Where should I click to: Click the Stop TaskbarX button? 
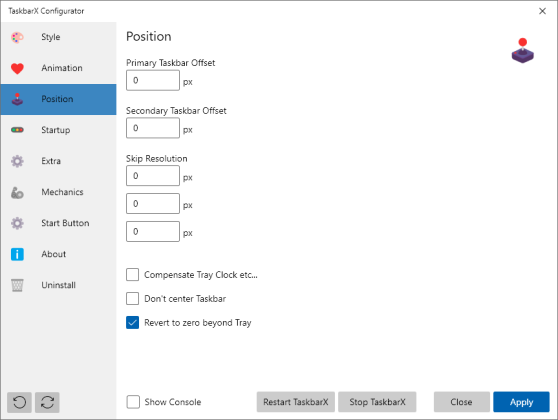(377, 402)
